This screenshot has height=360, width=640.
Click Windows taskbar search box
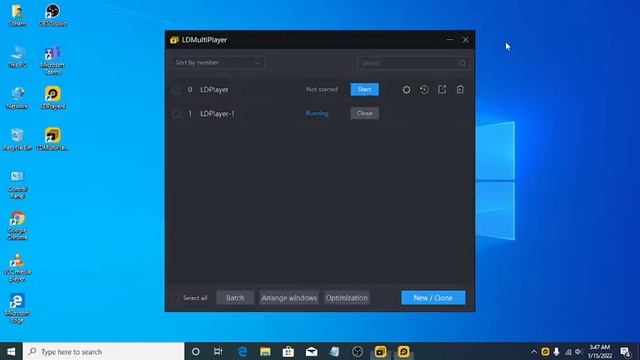[104, 351]
